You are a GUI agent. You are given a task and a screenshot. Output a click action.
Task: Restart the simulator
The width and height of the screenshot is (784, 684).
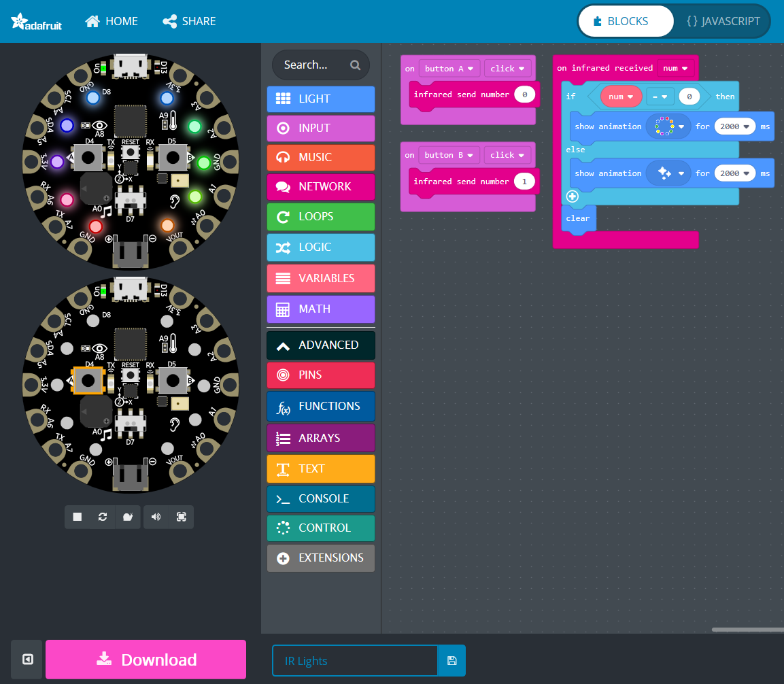point(103,517)
